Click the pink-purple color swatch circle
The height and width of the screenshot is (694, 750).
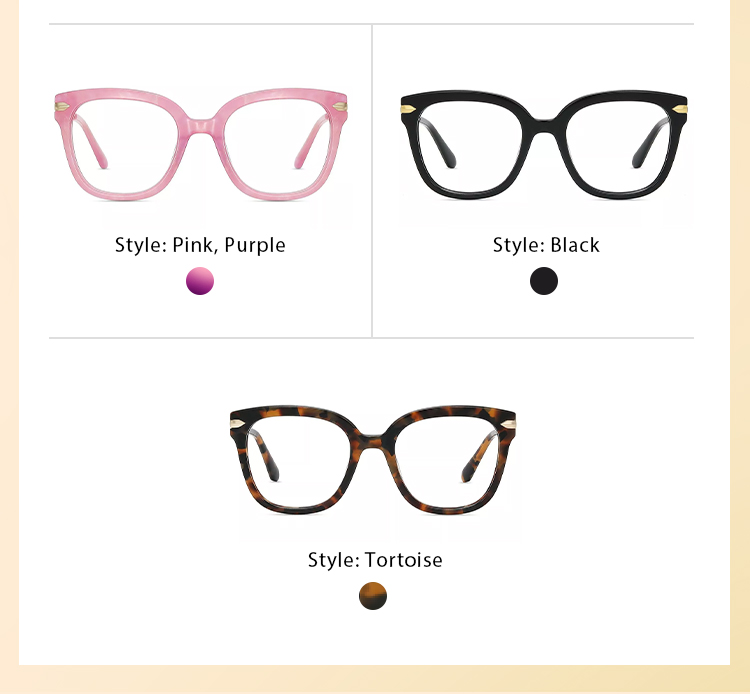pyautogui.click(x=200, y=281)
